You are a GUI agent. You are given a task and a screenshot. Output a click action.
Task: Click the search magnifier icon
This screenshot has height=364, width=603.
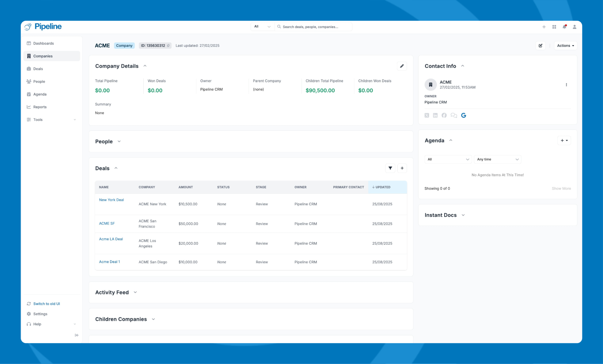tap(279, 27)
